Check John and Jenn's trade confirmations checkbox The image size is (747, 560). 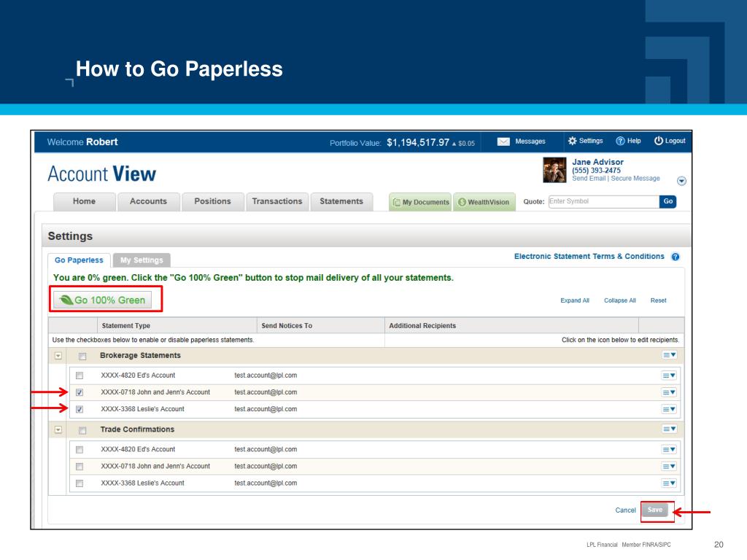point(80,467)
